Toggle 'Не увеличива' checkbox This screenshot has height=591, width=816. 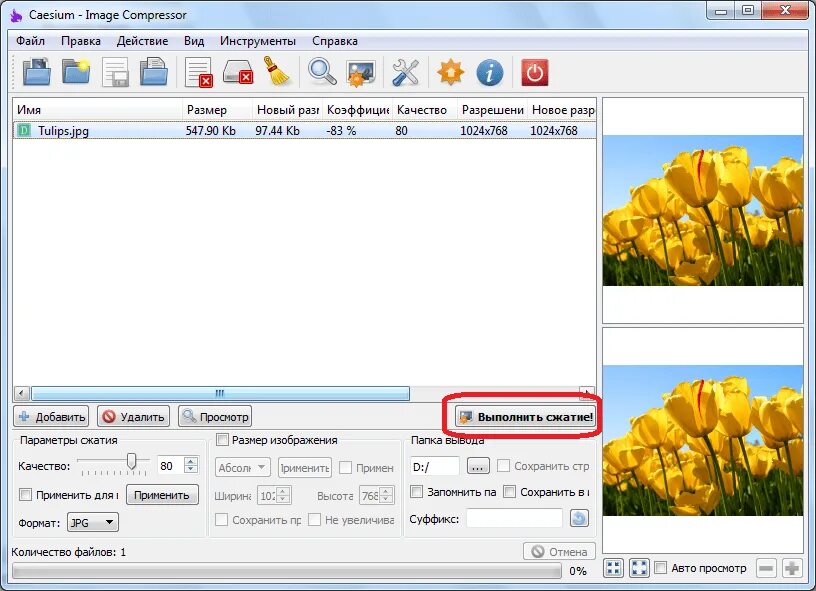314,519
